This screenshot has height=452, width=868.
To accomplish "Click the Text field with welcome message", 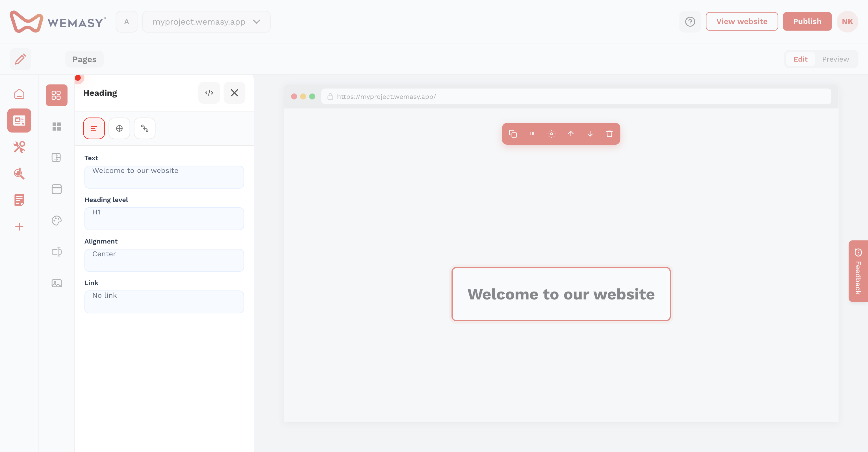I will coord(164,177).
